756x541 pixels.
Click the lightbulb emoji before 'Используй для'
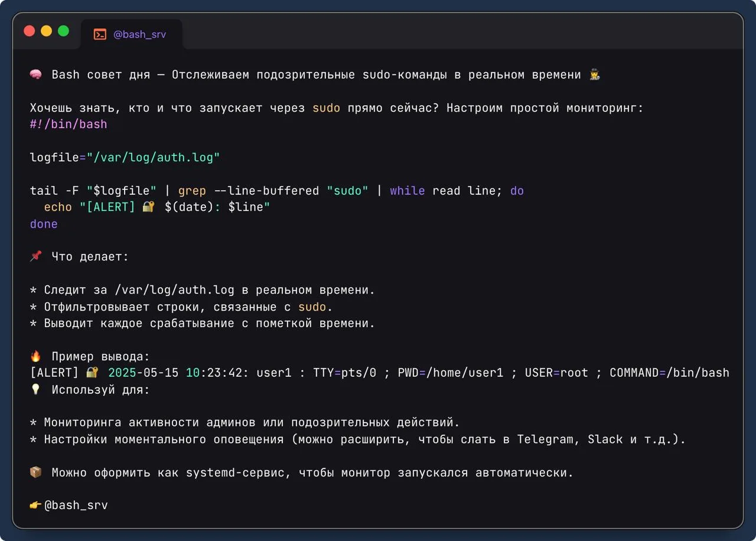36,390
